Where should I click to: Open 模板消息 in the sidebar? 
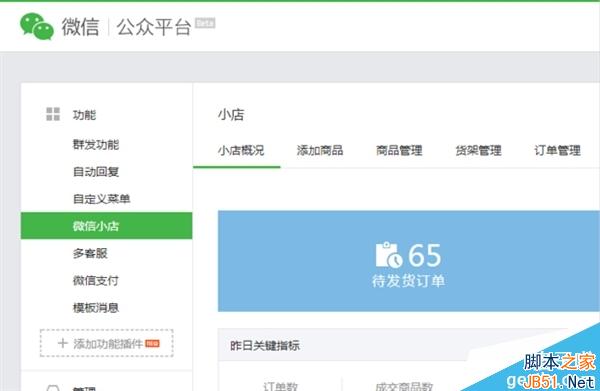point(96,308)
